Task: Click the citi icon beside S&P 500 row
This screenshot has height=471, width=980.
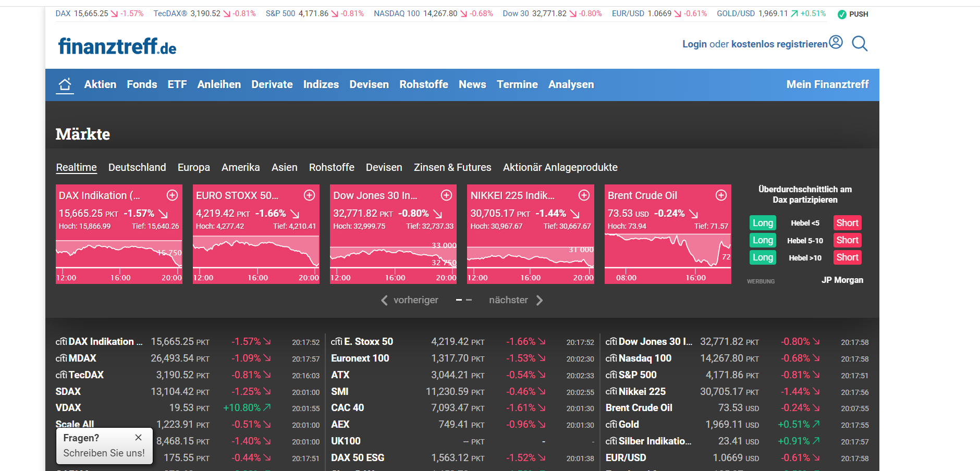Action: pos(611,375)
